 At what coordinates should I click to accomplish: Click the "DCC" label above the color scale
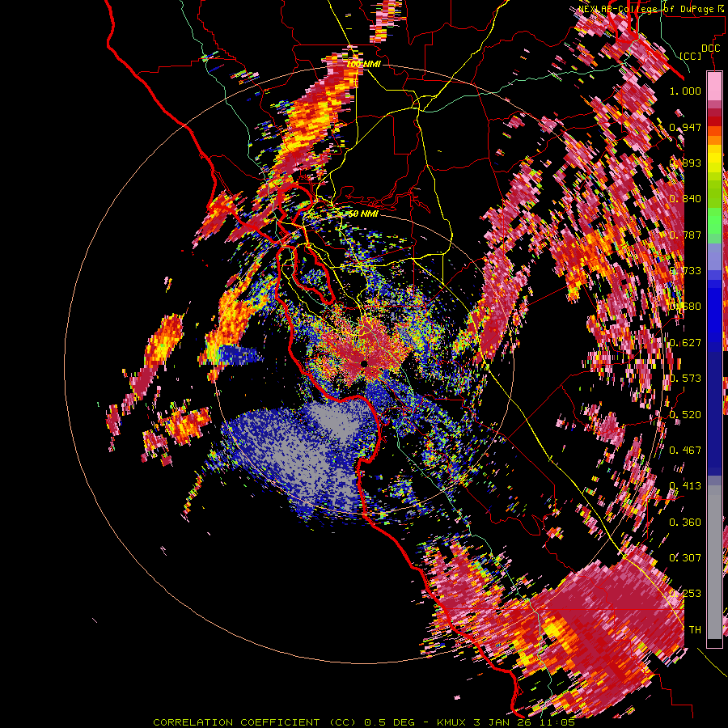[710, 49]
